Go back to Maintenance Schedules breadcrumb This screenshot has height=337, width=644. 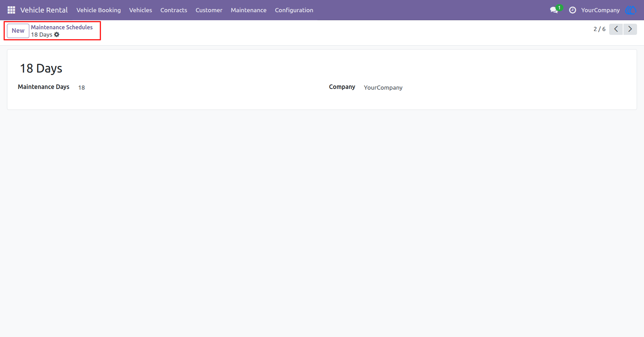(62, 27)
